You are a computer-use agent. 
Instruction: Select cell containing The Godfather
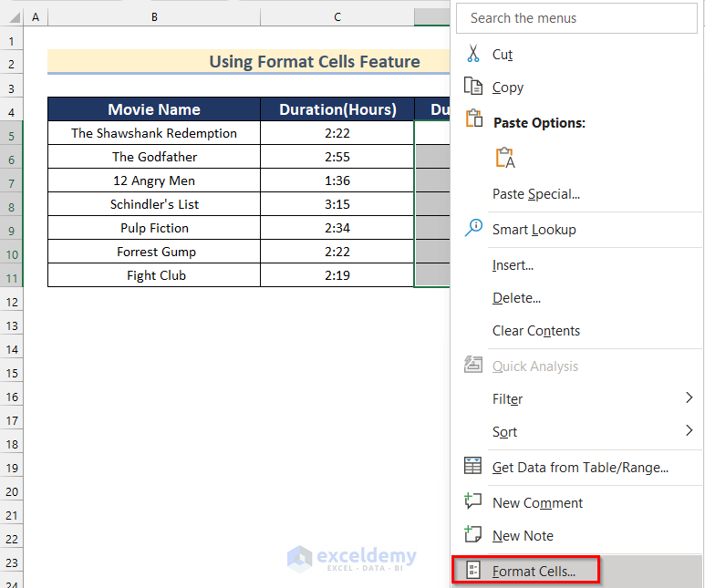coord(154,157)
